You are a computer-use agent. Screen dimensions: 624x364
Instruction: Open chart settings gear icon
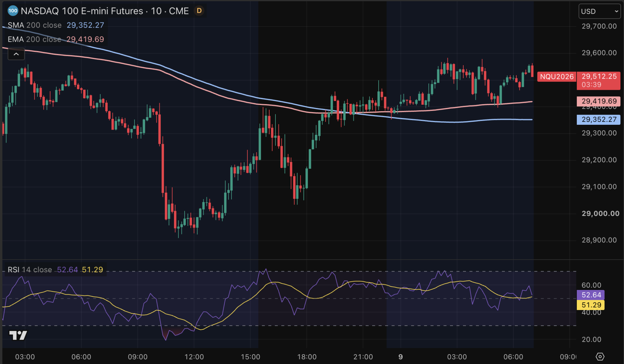(600, 357)
